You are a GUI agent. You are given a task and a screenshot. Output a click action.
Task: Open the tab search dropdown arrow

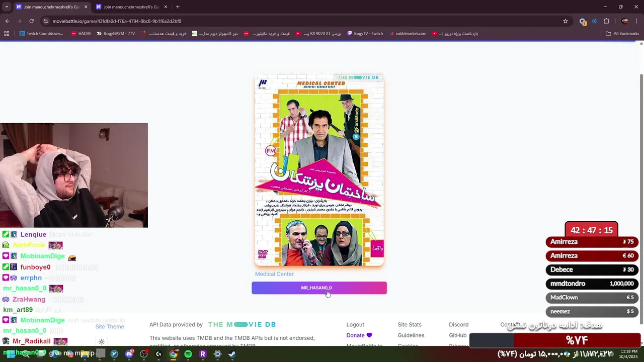7,7
